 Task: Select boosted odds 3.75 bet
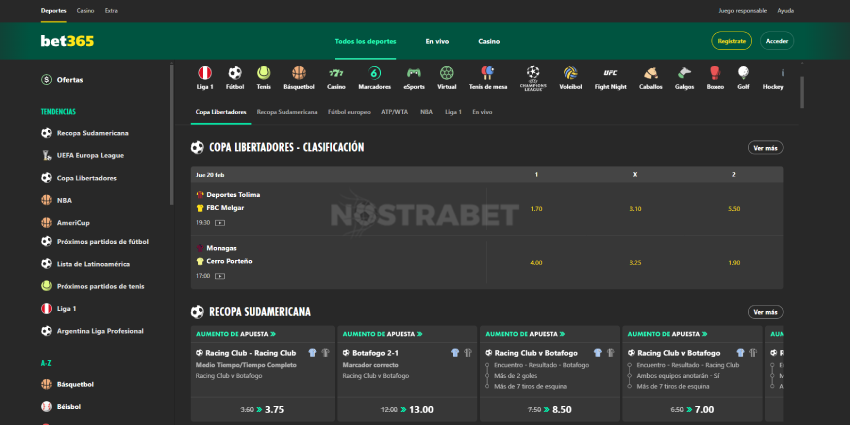pyautogui.click(x=262, y=410)
